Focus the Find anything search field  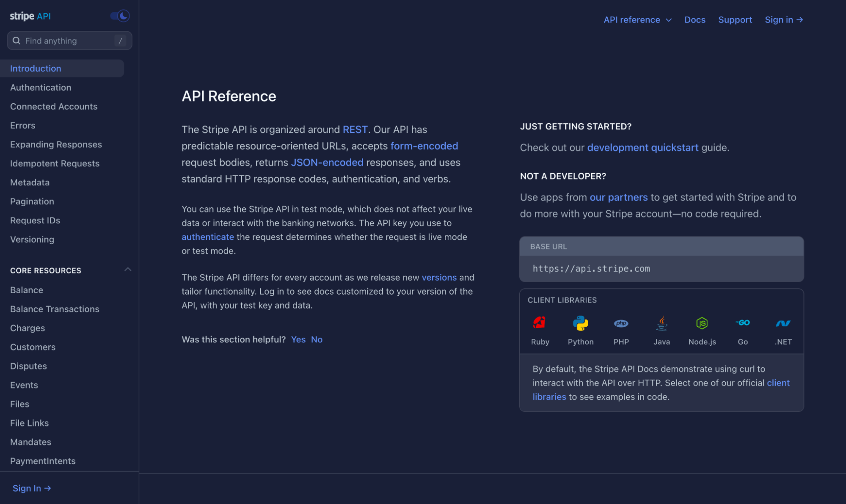(x=69, y=41)
